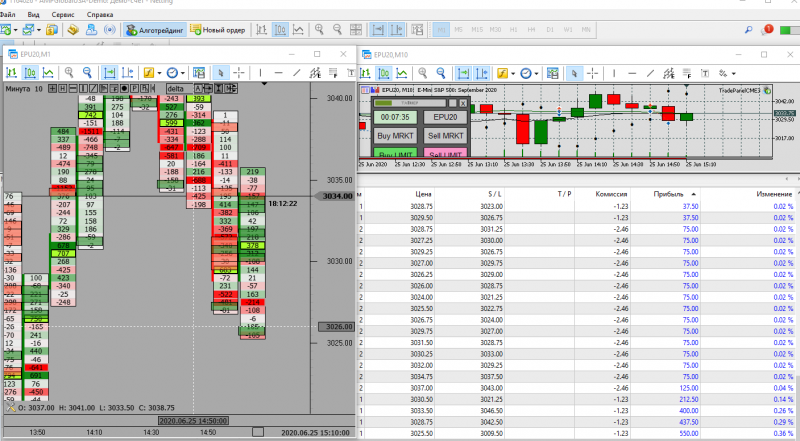Screen dimensions: 800x441
Task: Click Sell MRKT on trade panel
Action: point(445,136)
